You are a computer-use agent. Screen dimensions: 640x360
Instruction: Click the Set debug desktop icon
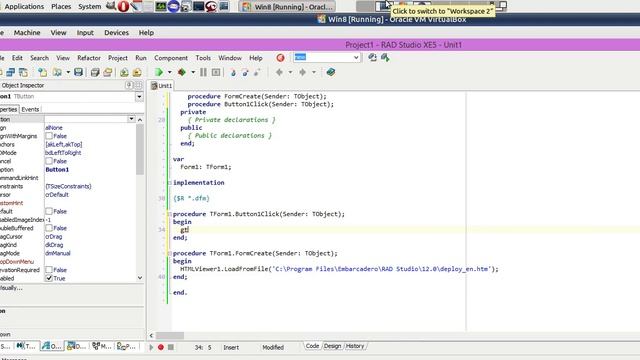click(x=385, y=58)
